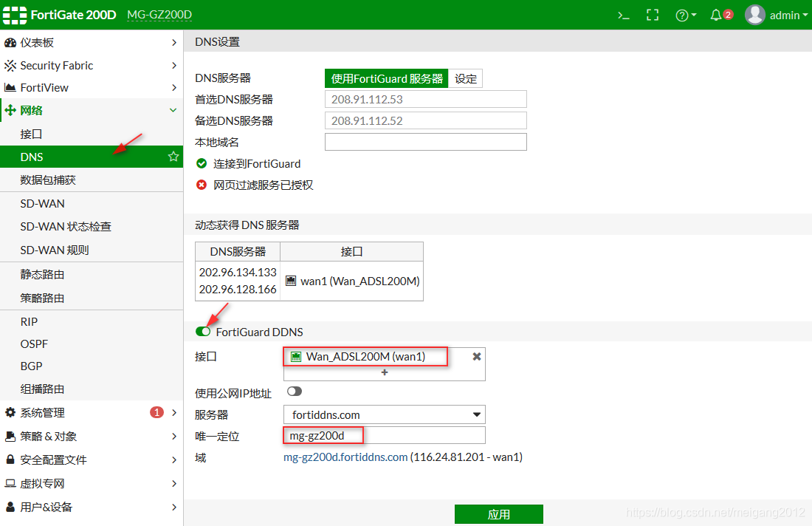
Task: Select the 设定 specify DNS option
Action: [x=465, y=78]
